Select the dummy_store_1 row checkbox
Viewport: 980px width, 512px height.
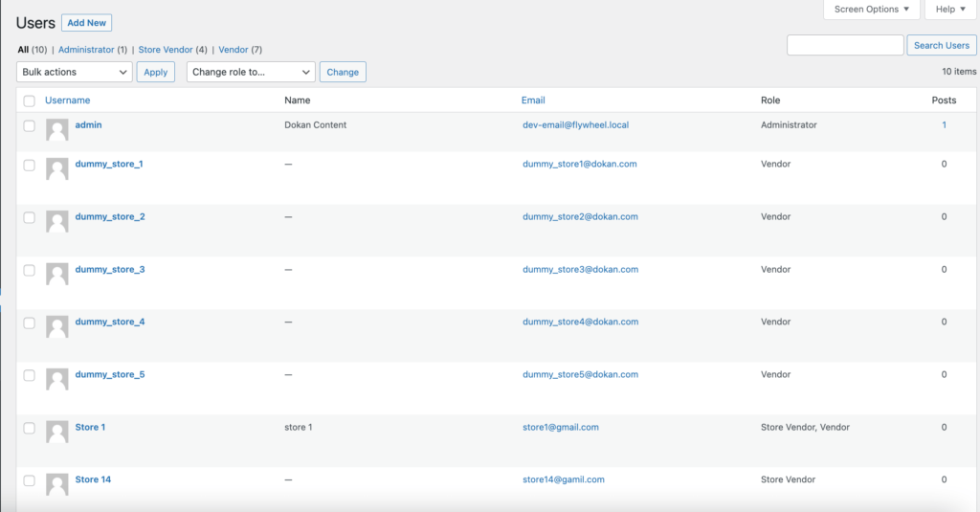point(30,165)
